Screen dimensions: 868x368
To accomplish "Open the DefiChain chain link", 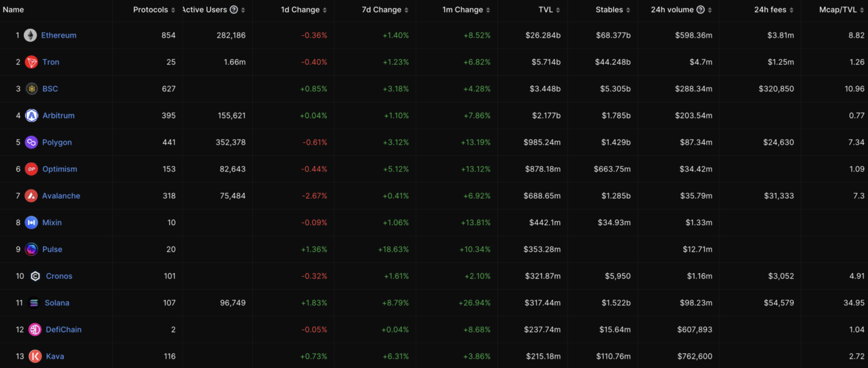I will tap(63, 330).
